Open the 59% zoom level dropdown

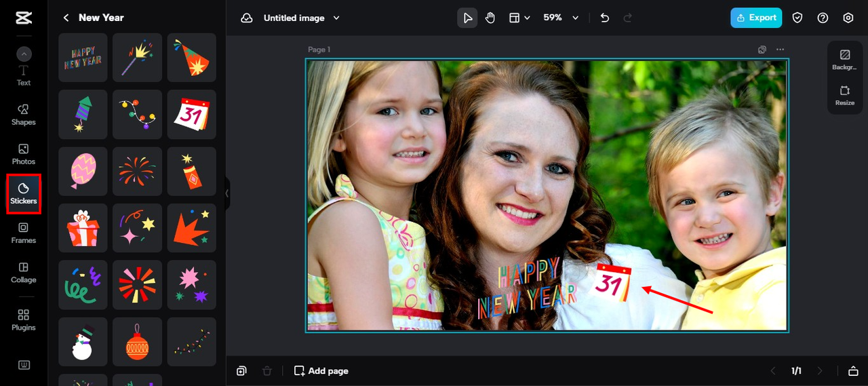561,18
